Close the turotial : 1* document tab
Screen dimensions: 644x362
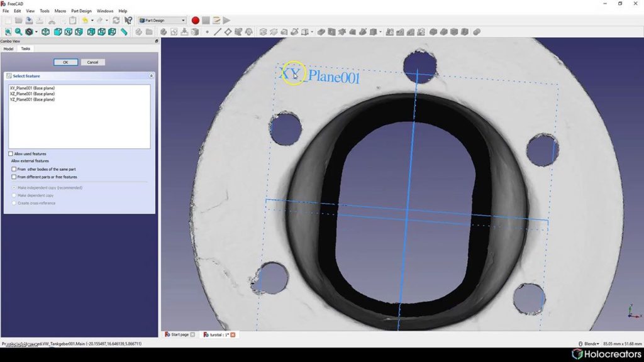point(233,335)
